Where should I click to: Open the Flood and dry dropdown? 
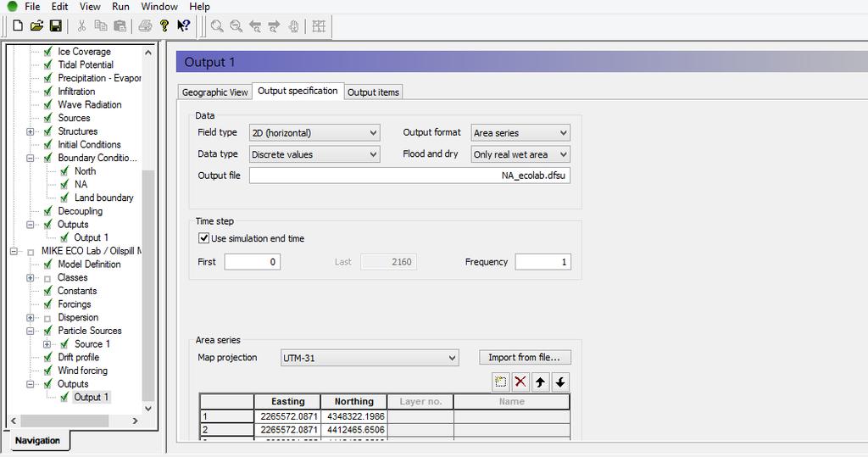click(x=520, y=154)
